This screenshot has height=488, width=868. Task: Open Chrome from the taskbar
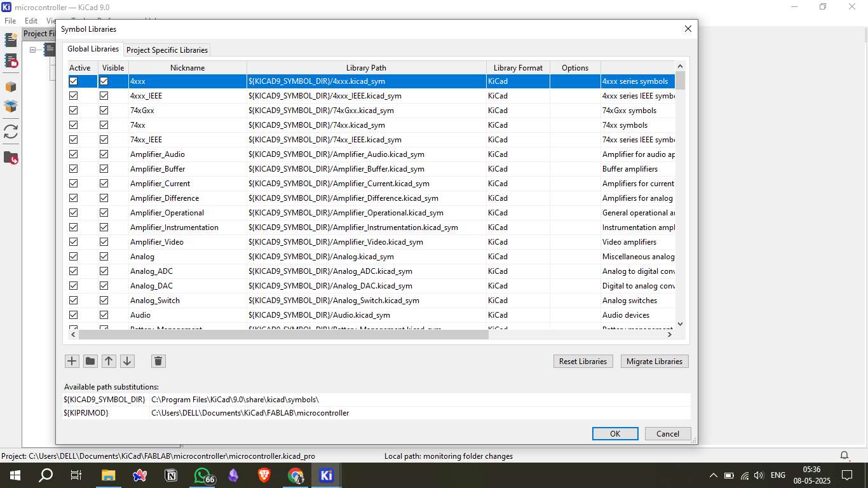295,475
